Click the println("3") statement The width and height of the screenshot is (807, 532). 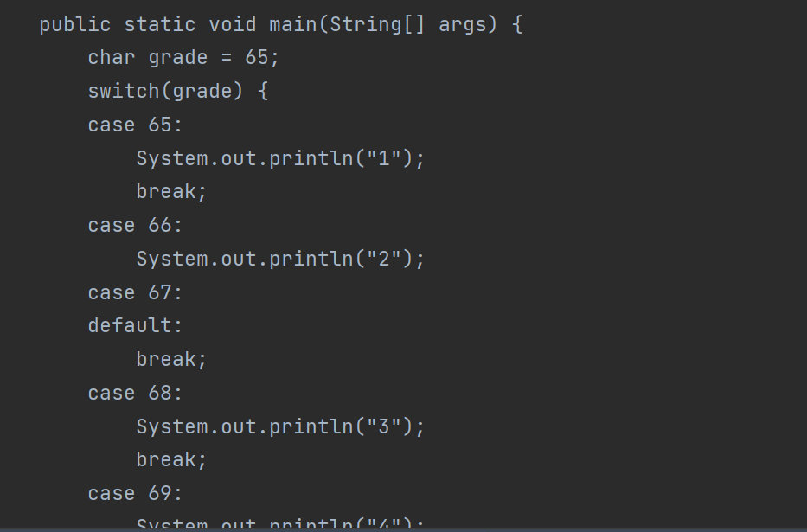coord(280,426)
